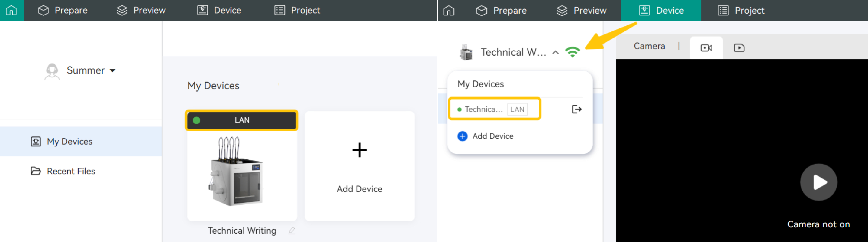Select My Devices in the sidebar

click(69, 142)
